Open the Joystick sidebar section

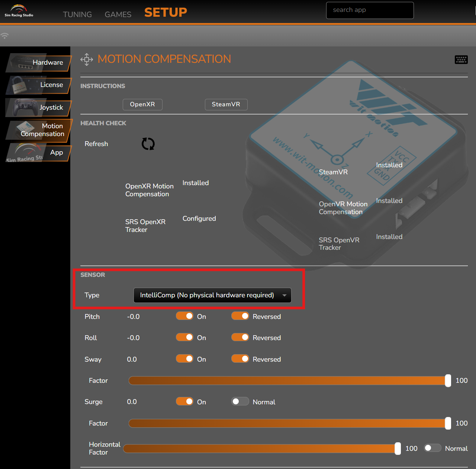tap(39, 107)
